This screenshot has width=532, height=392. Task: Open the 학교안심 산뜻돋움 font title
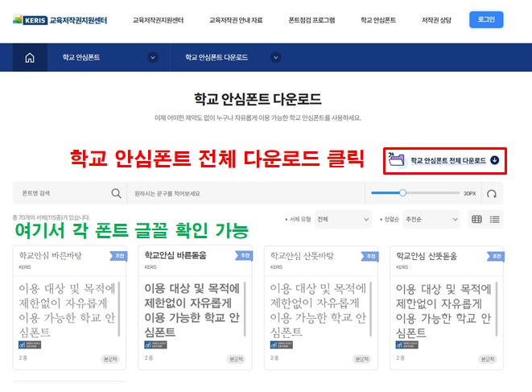pos(427,256)
